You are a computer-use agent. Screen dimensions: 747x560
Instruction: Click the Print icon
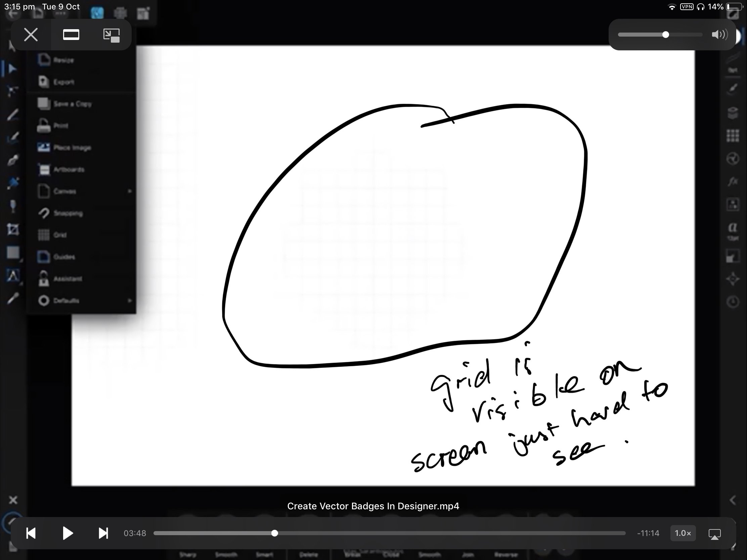tap(44, 126)
